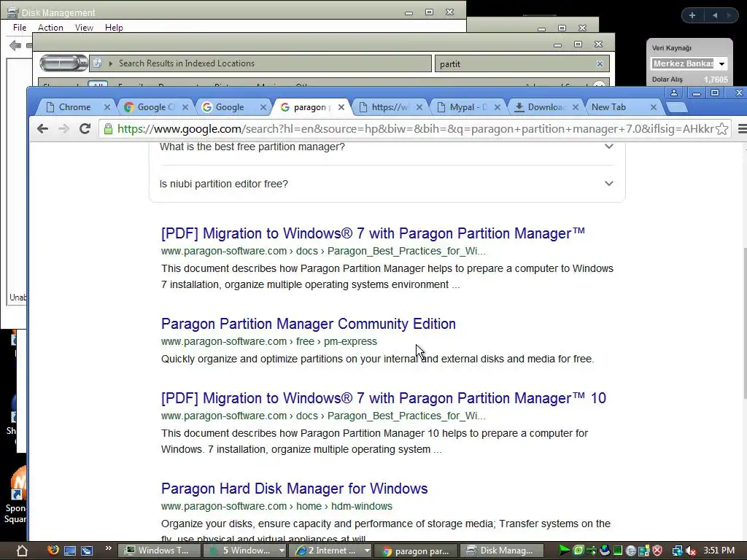Image resolution: width=747 pixels, height=560 pixels.
Task: Click the left arrow in the gadget control
Action: coord(715,15)
